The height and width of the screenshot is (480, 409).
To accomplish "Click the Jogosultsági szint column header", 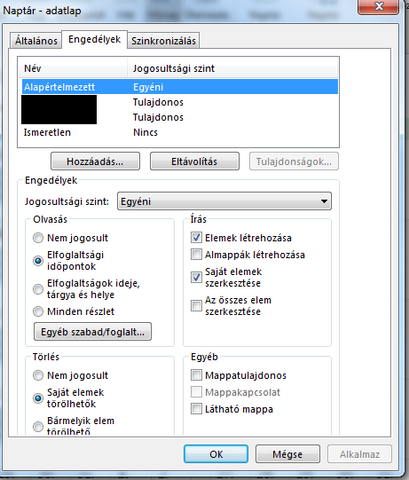I will [233, 69].
